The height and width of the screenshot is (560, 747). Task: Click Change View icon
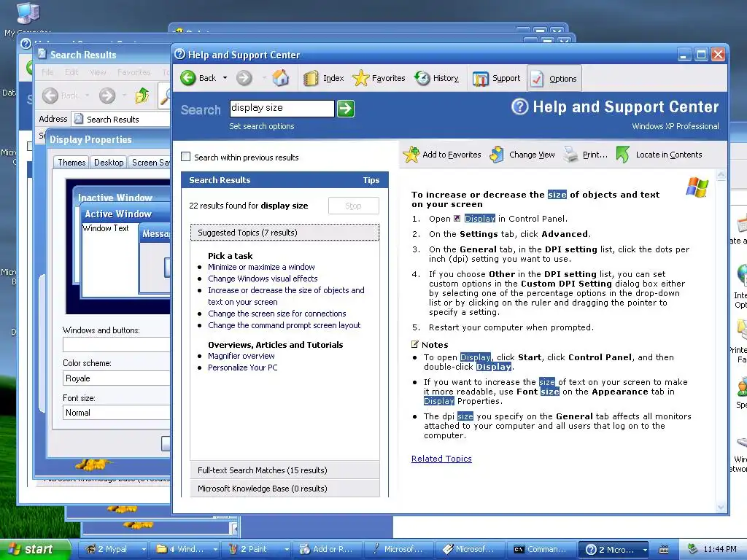pos(497,155)
